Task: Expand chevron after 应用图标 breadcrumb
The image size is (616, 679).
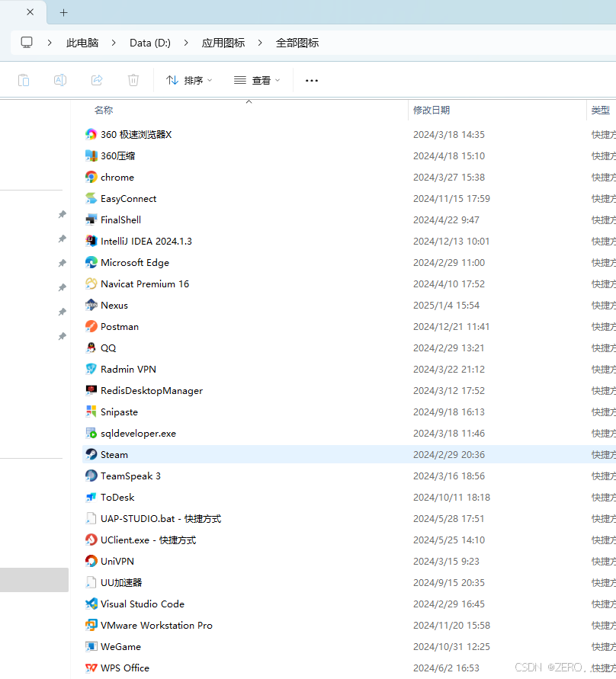Action: pos(260,43)
